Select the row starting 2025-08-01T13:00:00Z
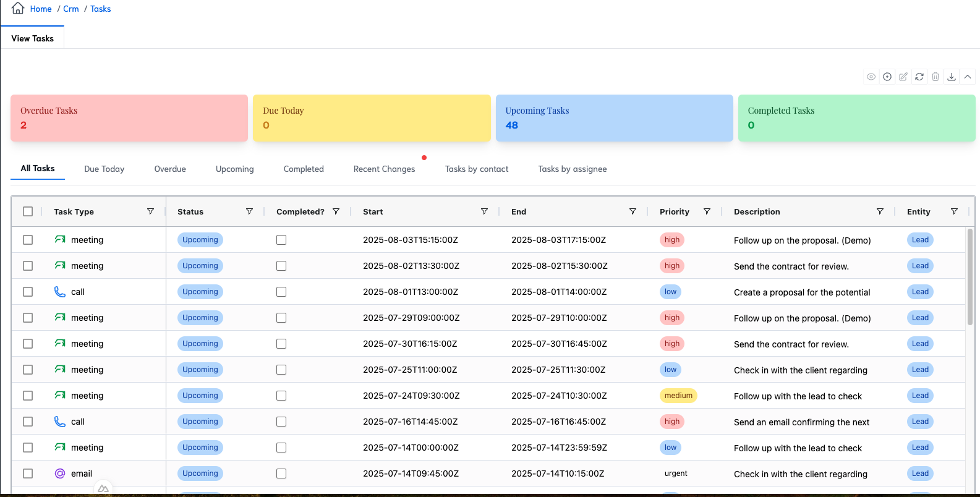 (x=28, y=292)
